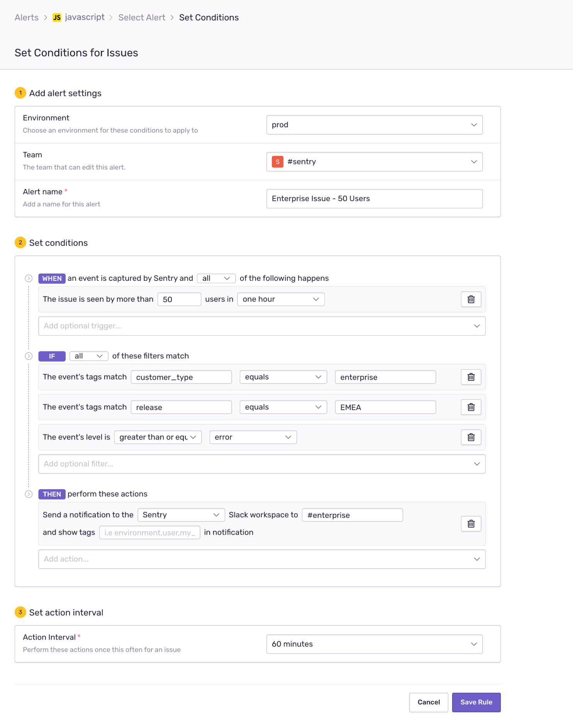Open the 'one hour' interval dropdown
This screenshot has width=573, height=728.
coord(281,299)
